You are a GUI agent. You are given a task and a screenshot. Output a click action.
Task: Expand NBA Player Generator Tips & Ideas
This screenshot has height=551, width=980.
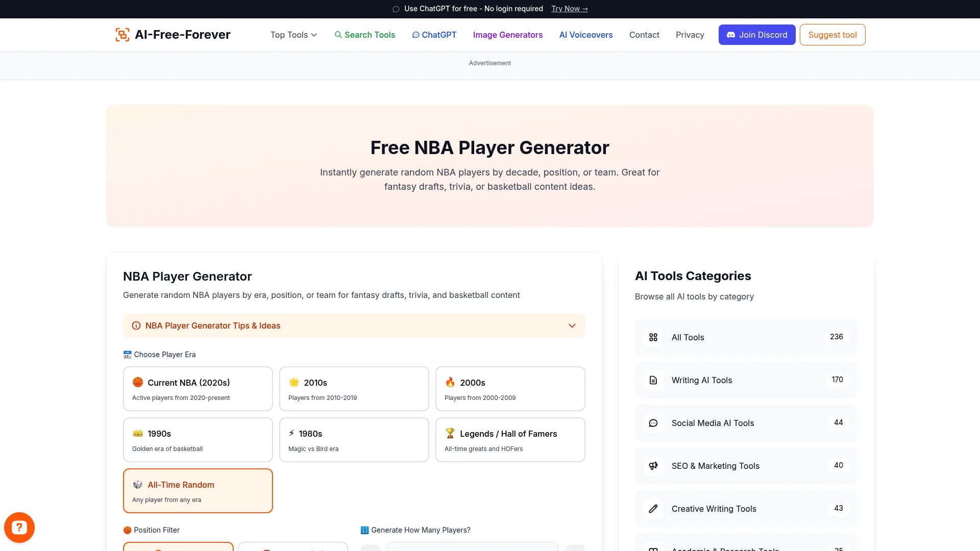[x=354, y=325]
